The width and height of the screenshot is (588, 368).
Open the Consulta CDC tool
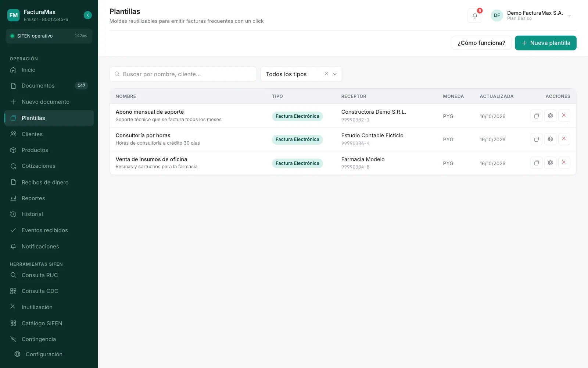pyautogui.click(x=49, y=291)
